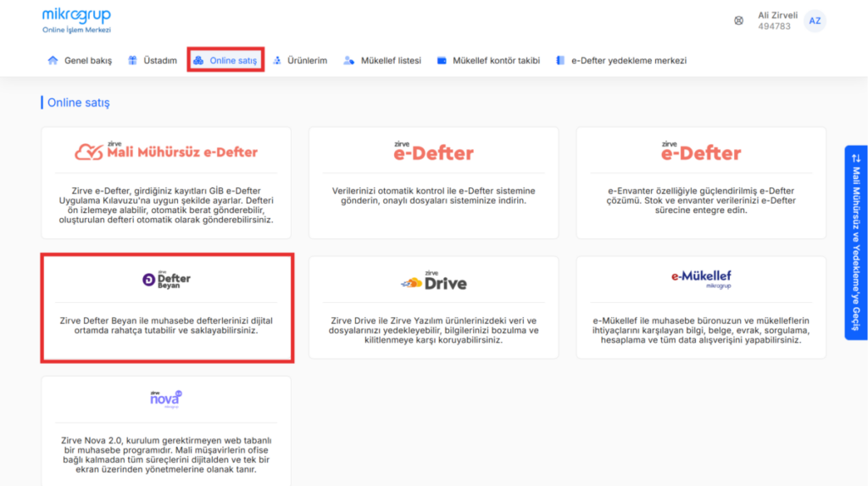The width and height of the screenshot is (868, 486).
Task: Select the Zirve Defter Beyan product card
Action: (x=167, y=308)
